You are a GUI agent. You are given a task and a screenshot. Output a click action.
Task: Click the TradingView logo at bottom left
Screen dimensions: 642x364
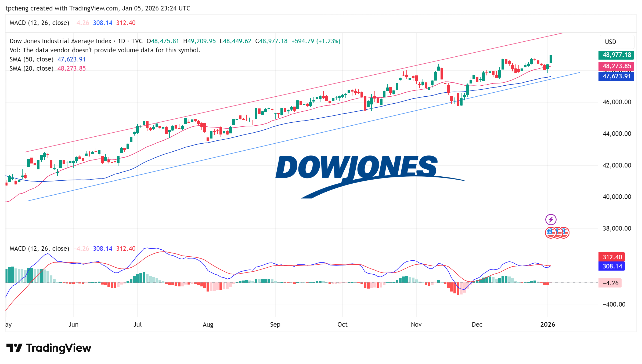pos(49,348)
